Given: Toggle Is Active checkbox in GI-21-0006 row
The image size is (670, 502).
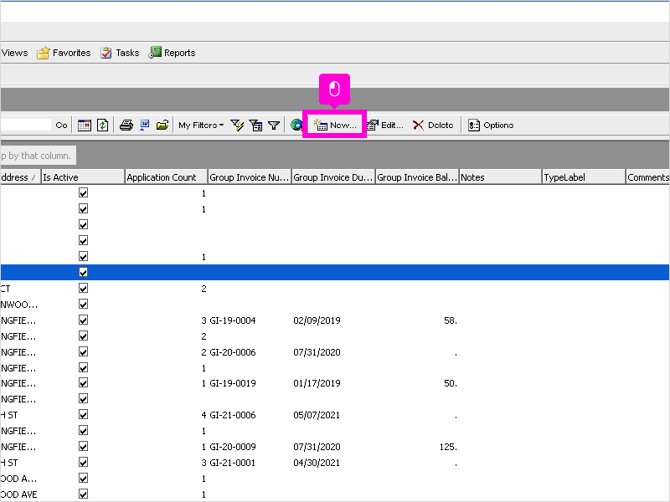Looking at the screenshot, I should pyautogui.click(x=83, y=414).
